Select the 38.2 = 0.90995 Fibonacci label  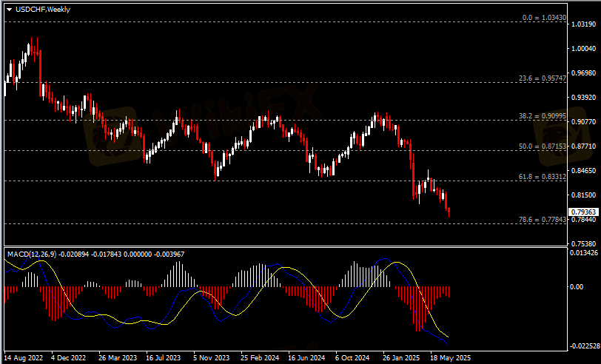(x=543, y=115)
